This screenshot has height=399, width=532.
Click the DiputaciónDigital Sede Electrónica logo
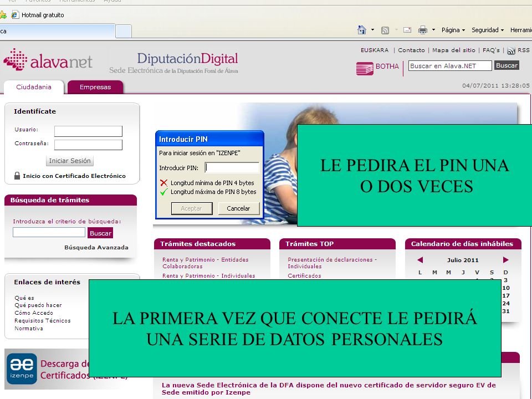click(173, 63)
